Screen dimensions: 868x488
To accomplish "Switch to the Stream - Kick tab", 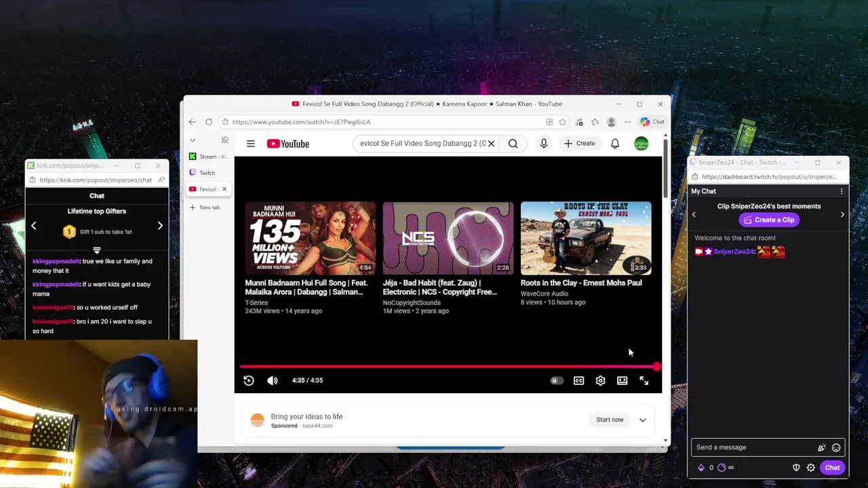I will [208, 157].
